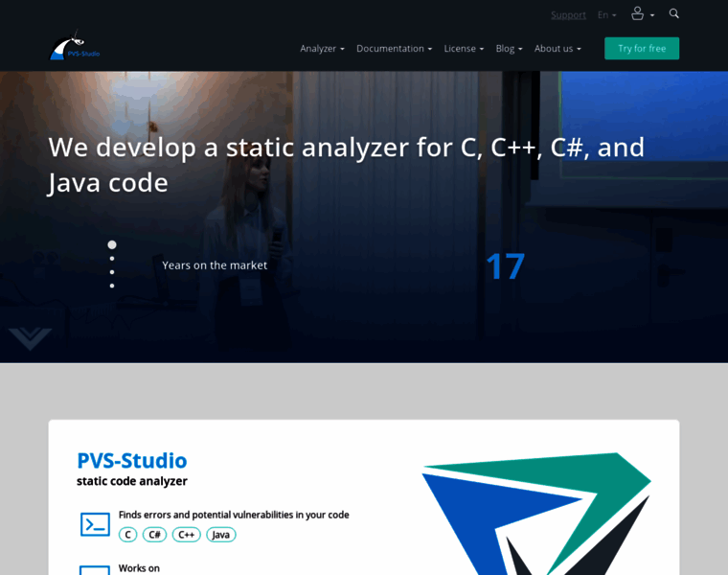Image resolution: width=728 pixels, height=575 pixels.
Task: Click the We develop a static analyzer headline
Action: (x=347, y=165)
